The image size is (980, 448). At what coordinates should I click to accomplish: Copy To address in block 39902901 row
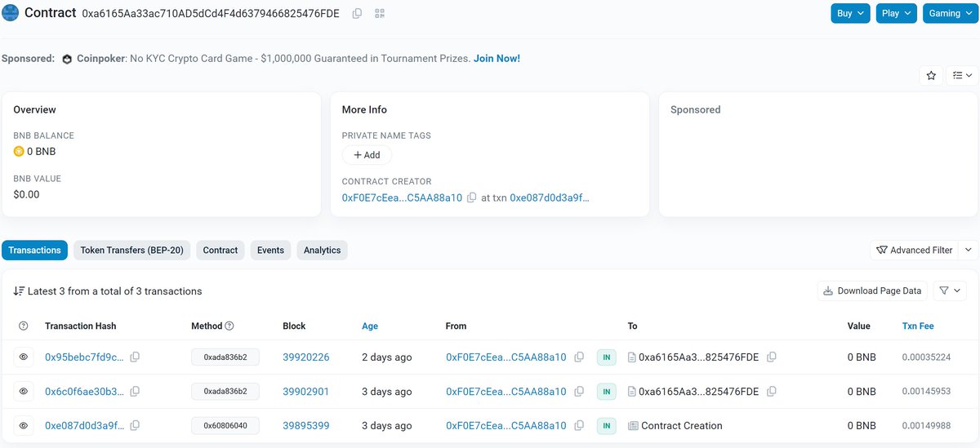(x=771, y=392)
